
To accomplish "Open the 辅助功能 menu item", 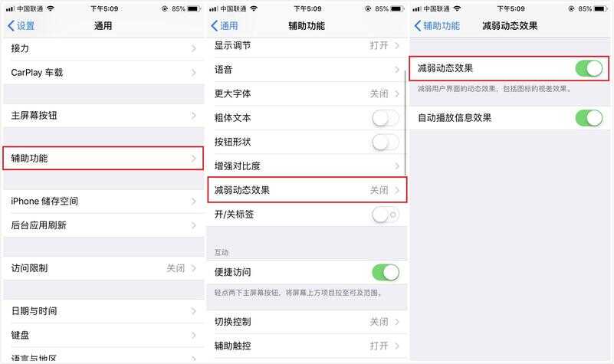I will [103, 159].
